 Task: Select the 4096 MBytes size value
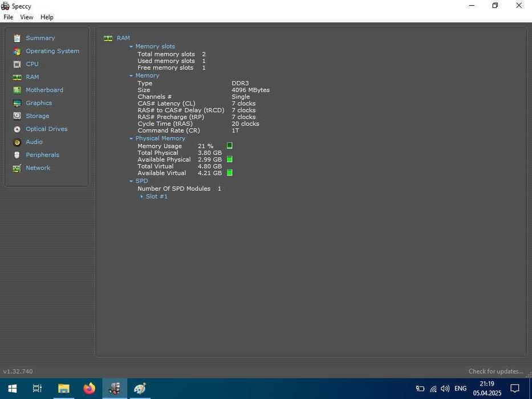tap(251, 90)
